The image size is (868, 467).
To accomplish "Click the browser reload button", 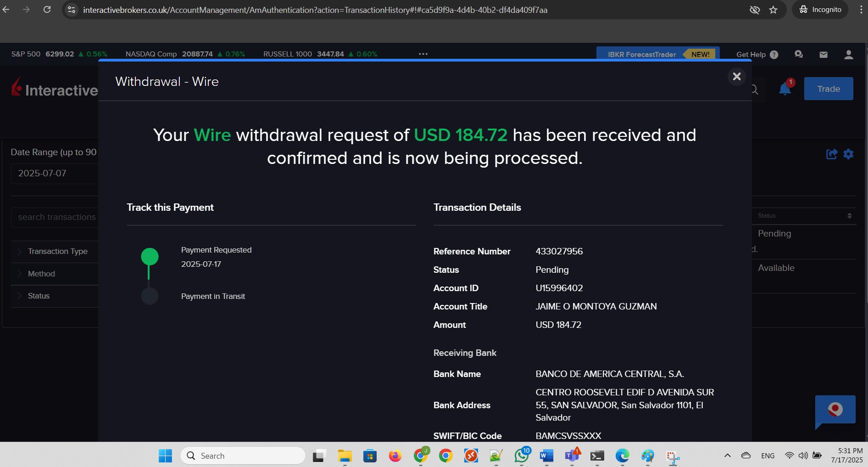I will (x=47, y=9).
